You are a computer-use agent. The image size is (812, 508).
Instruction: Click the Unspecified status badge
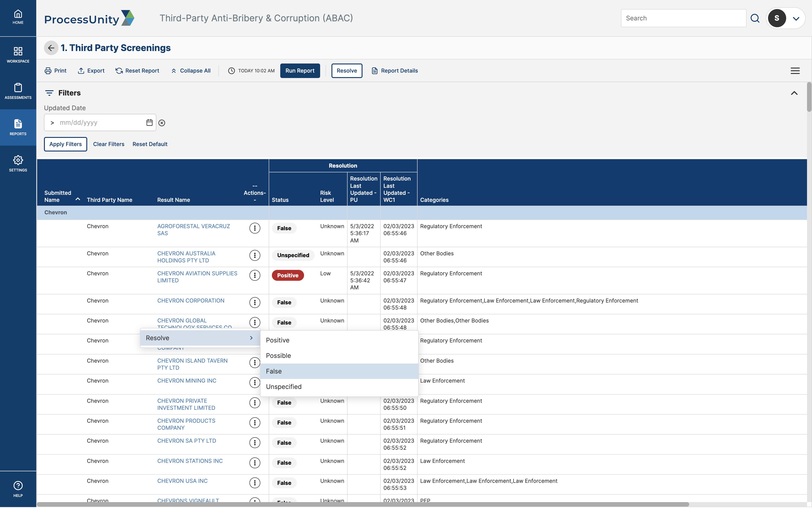coord(293,255)
